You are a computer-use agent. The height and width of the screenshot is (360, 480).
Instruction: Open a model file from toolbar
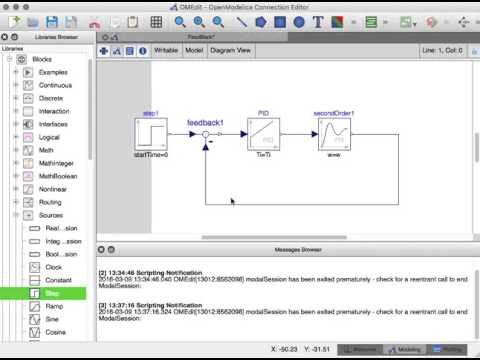click(x=33, y=22)
